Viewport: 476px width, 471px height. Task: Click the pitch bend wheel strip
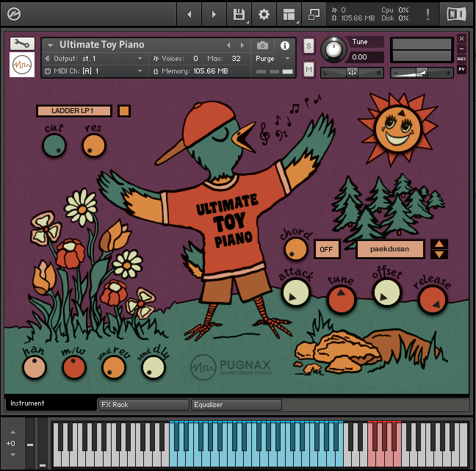click(29, 443)
